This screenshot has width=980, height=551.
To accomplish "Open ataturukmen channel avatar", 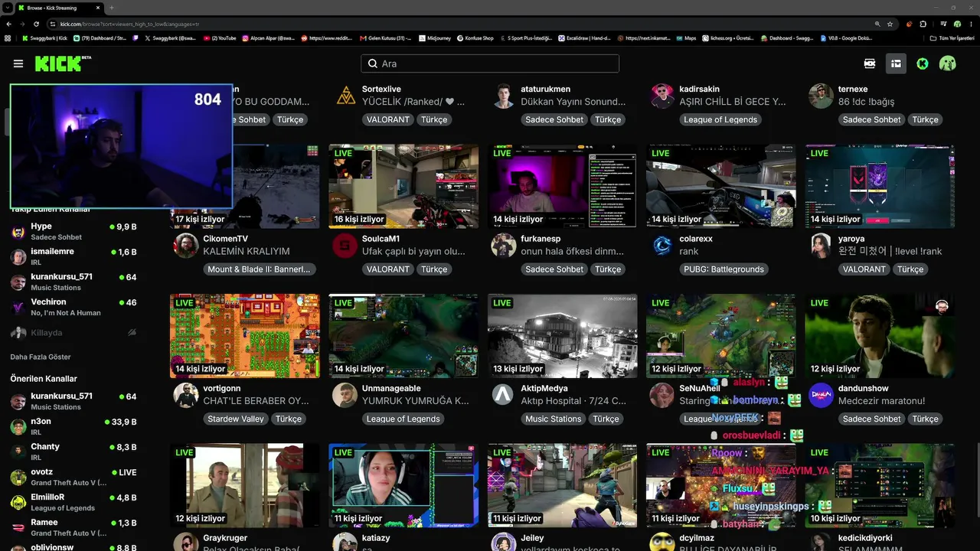I will [x=503, y=96].
